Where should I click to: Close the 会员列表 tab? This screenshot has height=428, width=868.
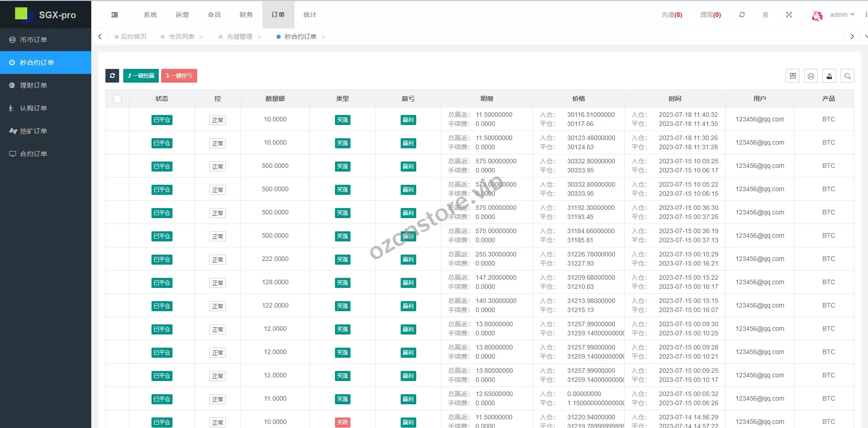click(x=201, y=37)
